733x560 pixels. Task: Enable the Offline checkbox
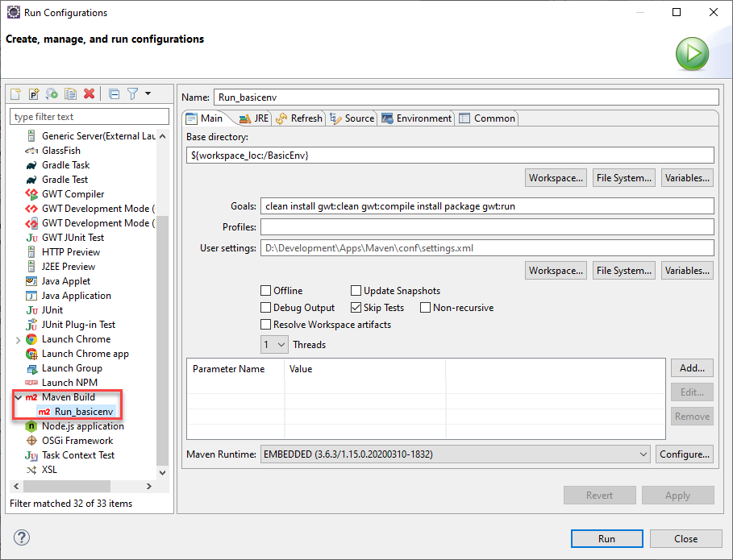click(x=266, y=291)
